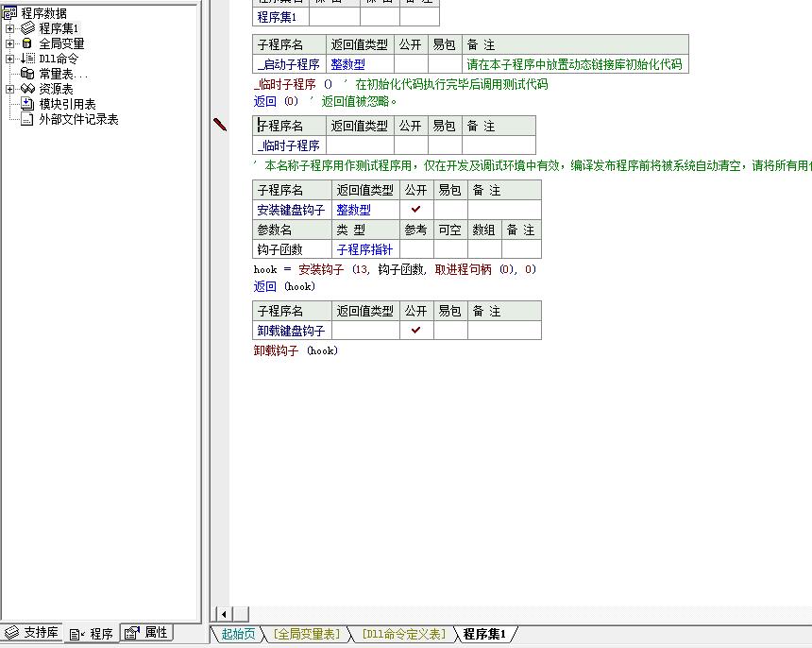Expand the 全局变量 tree node
The height and width of the screenshot is (648, 812).
(x=10, y=43)
